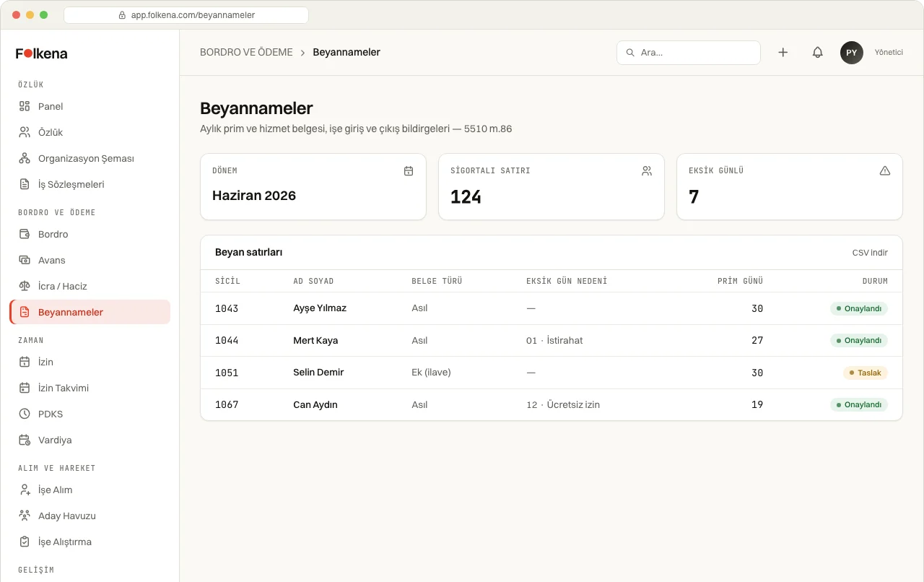Click the '12 · Ücretsiz izin' cell
Screen dimensions: 924x582
tap(563, 404)
